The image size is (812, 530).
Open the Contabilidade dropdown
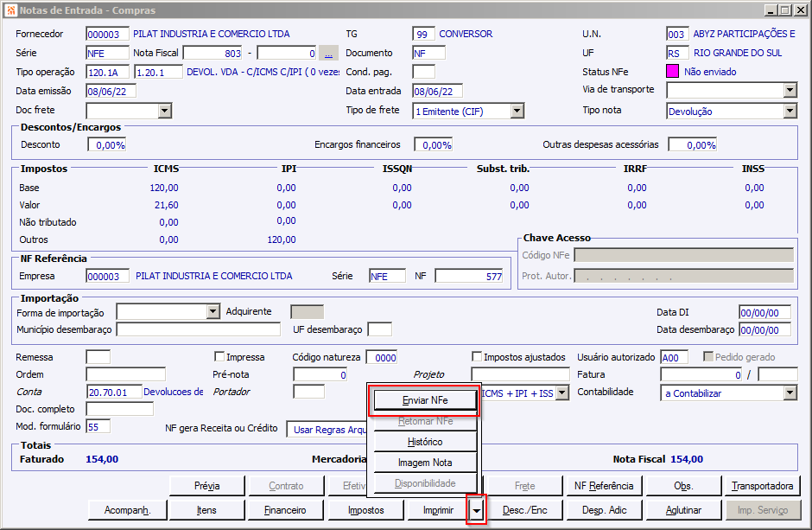pyautogui.click(x=790, y=393)
